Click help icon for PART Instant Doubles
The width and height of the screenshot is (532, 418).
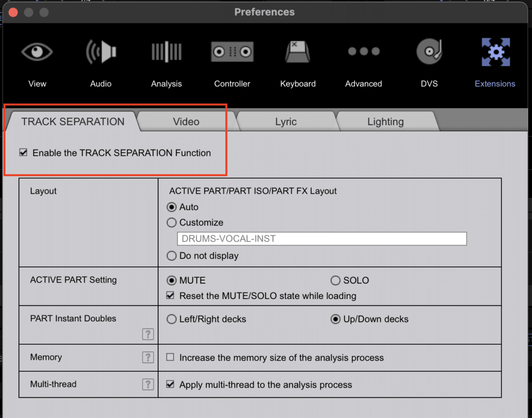[x=148, y=334]
